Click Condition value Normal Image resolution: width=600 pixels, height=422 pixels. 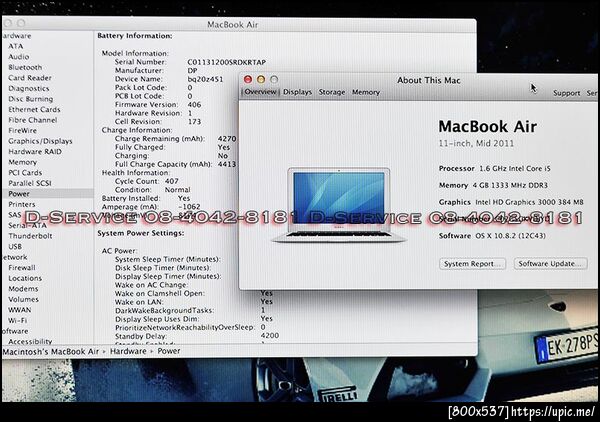click(x=178, y=190)
